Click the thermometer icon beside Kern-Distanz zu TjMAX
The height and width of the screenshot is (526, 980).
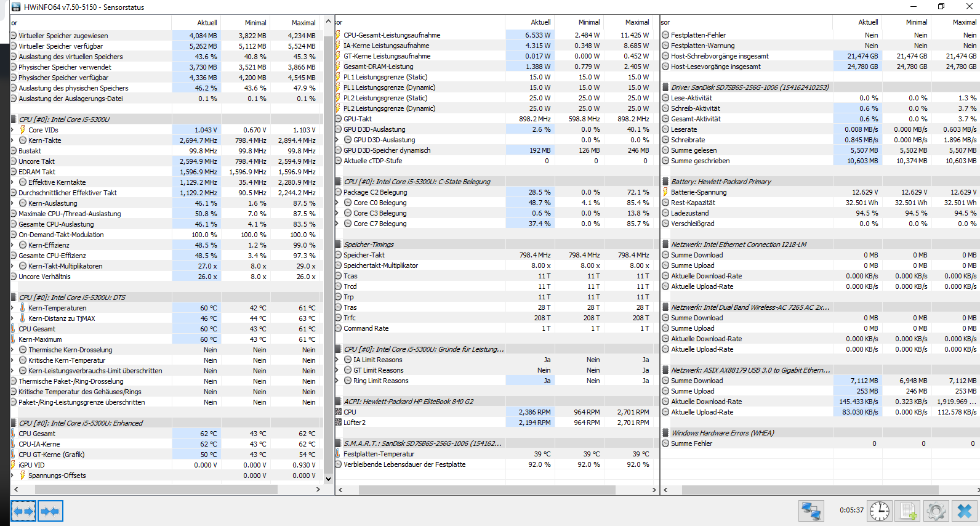[23, 318]
